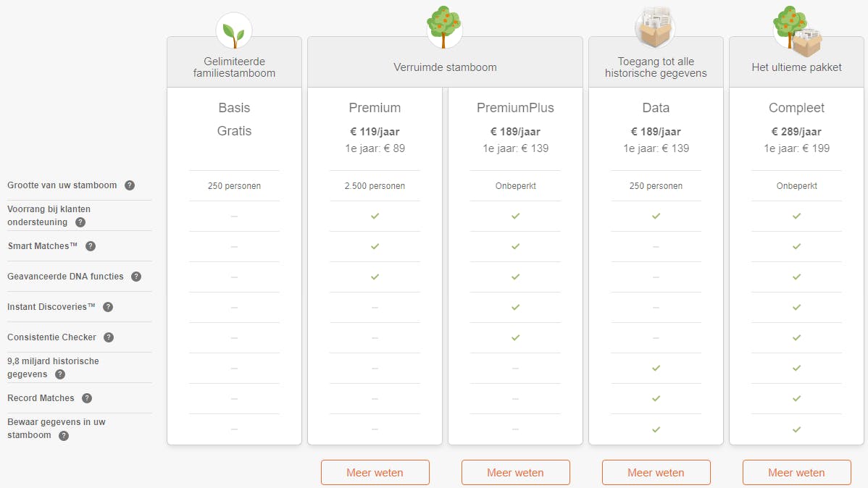This screenshot has width=868, height=488.
Task: Click help icon for 9,8 miljard historische gegevens
Action: click(x=60, y=374)
